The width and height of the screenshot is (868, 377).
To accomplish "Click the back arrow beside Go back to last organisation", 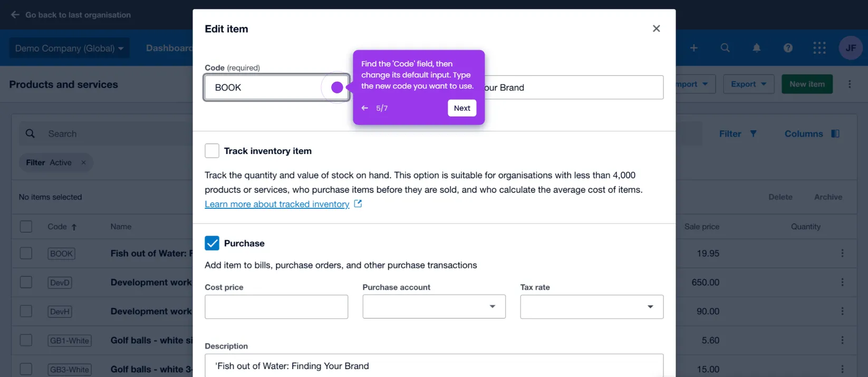I will pos(15,15).
